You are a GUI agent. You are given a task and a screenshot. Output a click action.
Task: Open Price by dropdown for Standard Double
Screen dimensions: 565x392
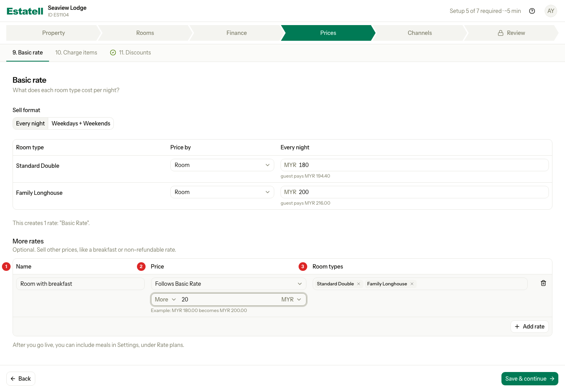tap(222, 165)
